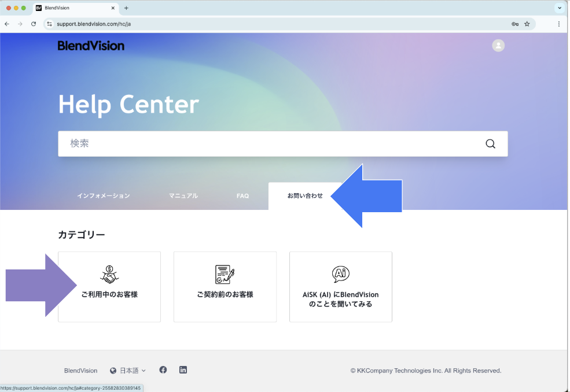Select the BlendVision browser tab
Screen dimensions: 570x392
click(x=76, y=8)
